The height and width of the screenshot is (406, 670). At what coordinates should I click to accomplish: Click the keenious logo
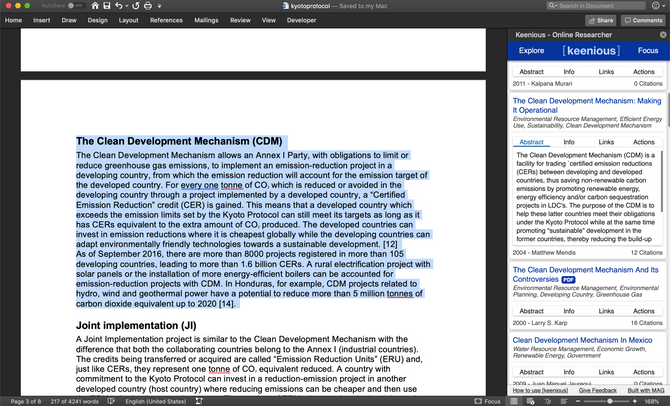[x=591, y=50]
